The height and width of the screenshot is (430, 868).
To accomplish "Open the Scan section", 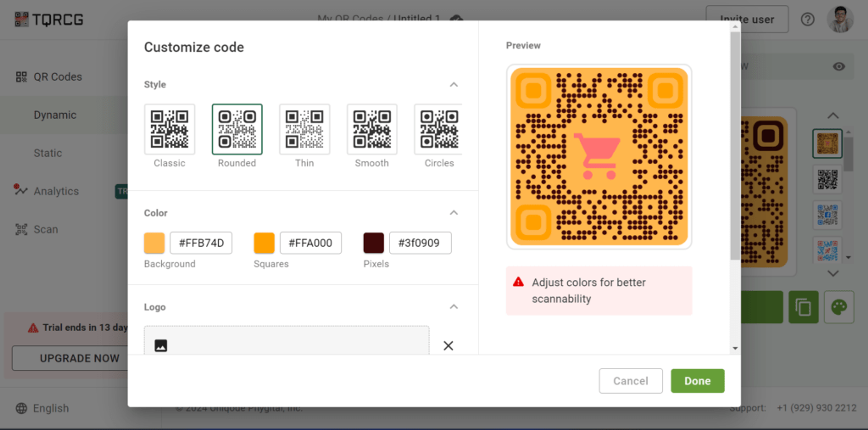I will click(x=46, y=229).
